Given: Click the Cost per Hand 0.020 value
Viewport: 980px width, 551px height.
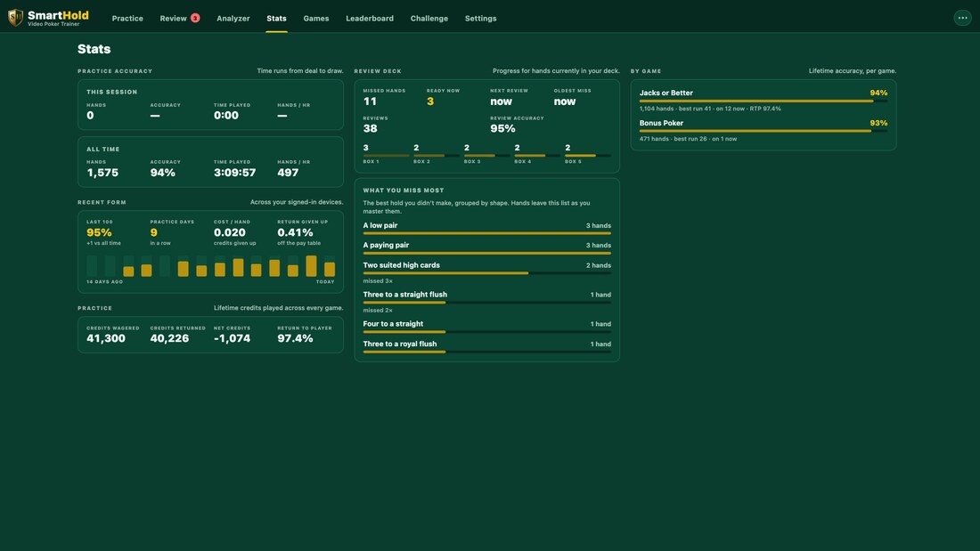Looking at the screenshot, I should coord(229,232).
